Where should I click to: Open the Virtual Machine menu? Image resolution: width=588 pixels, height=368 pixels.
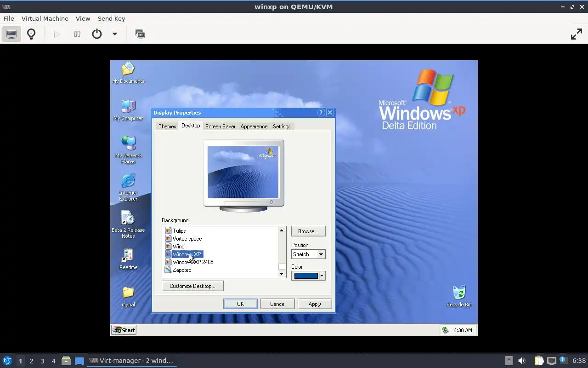(45, 18)
